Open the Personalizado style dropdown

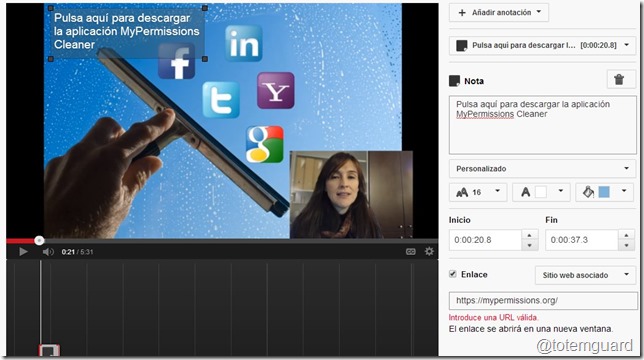542,169
